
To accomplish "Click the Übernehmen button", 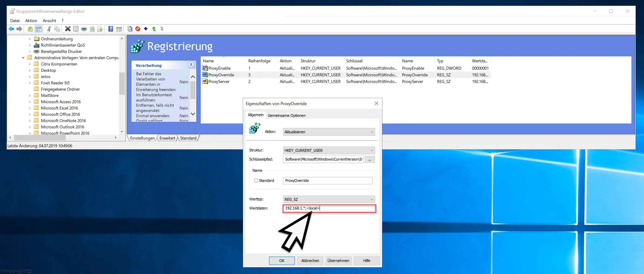I will [x=338, y=260].
